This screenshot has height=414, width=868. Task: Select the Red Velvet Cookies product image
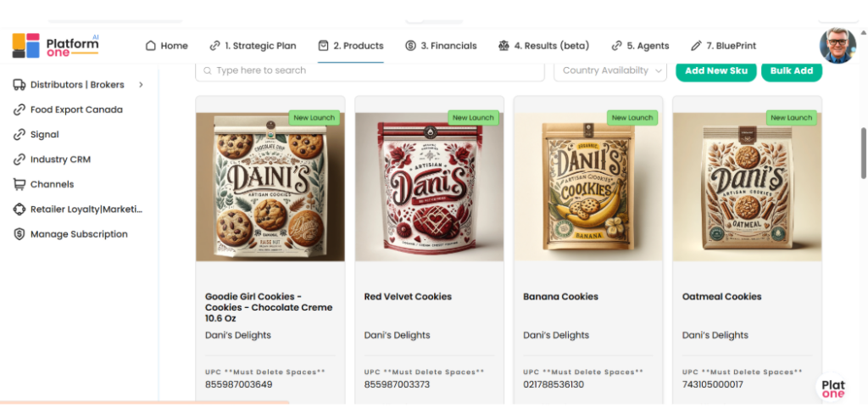[x=429, y=187]
